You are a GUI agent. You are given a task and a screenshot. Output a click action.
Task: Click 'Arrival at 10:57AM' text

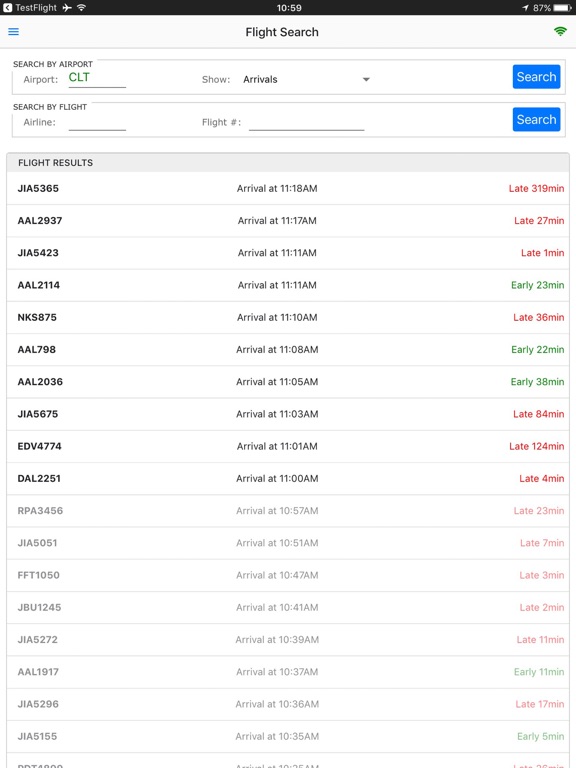[277, 511]
